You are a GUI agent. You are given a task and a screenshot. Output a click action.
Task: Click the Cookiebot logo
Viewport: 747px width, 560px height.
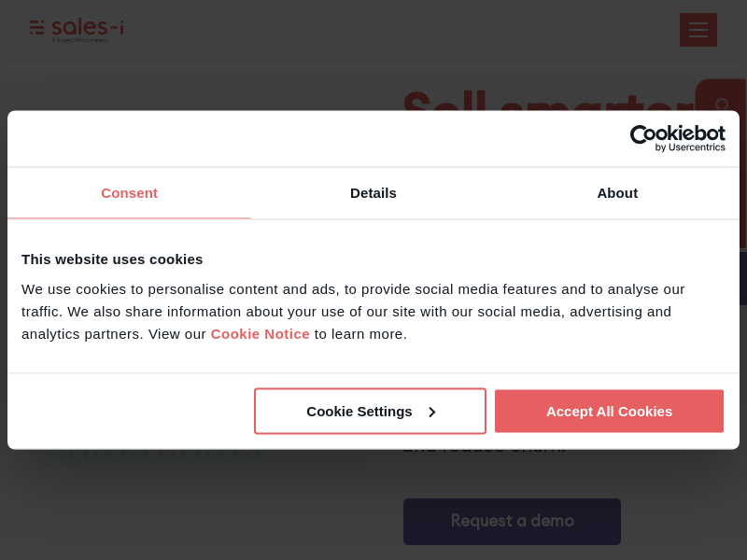(677, 134)
